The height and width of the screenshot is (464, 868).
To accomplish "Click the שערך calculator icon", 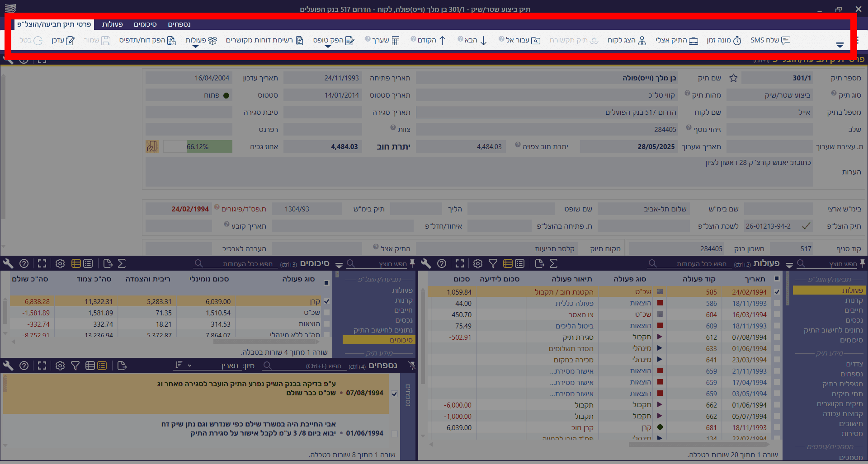I will pos(396,41).
